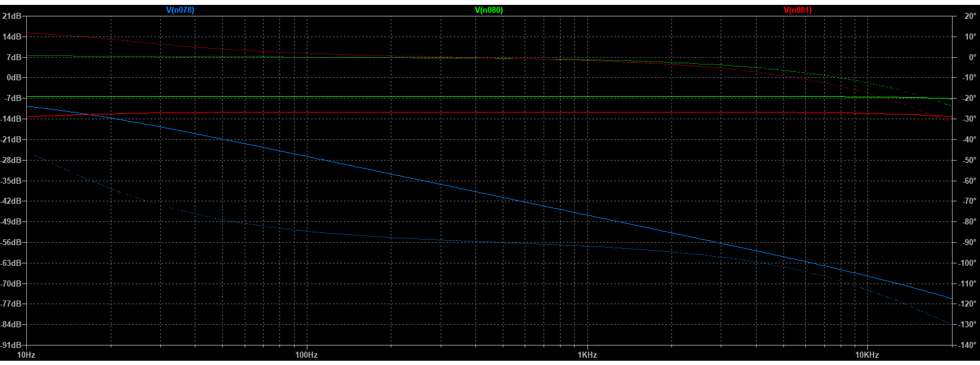Click the -40° phase axis label
Image resolution: width=980 pixels, height=365 pixels.
pos(969,140)
